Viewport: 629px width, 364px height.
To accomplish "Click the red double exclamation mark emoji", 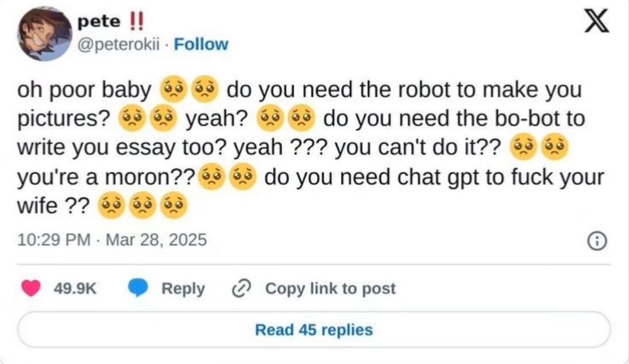I will pyautogui.click(x=136, y=21).
